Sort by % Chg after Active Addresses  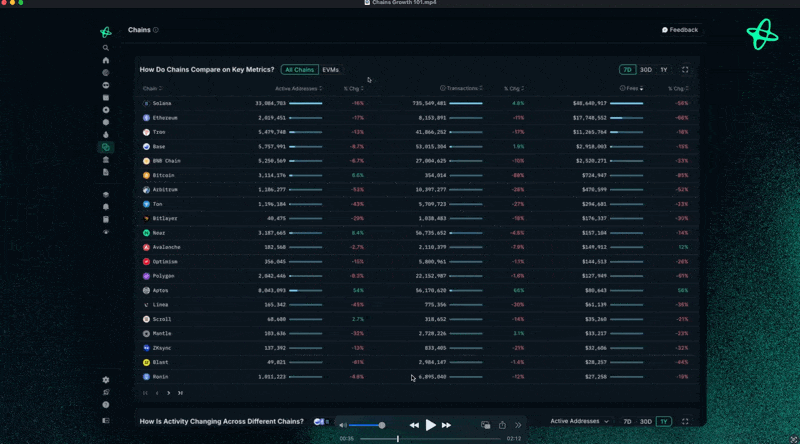pos(353,89)
